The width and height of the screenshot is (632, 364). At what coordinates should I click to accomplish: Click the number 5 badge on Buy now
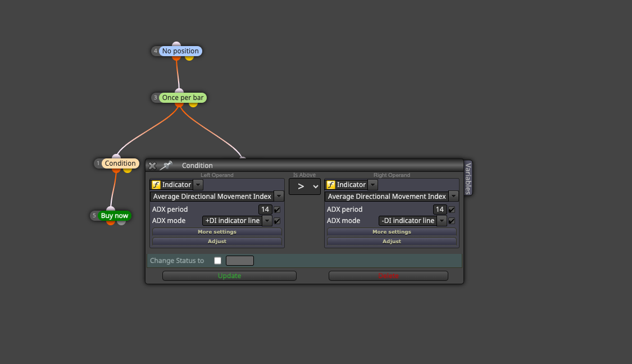point(94,216)
